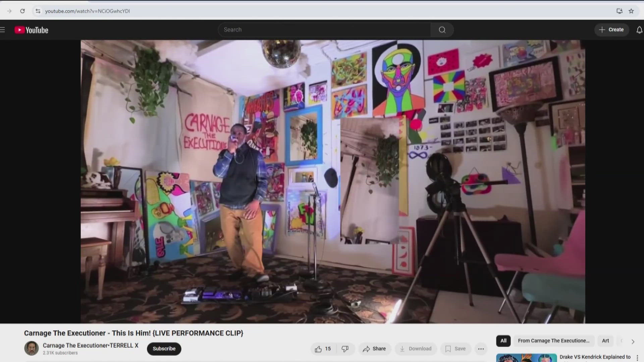View site information icon beside URL
Image resolution: width=644 pixels, height=362 pixels.
(38, 11)
